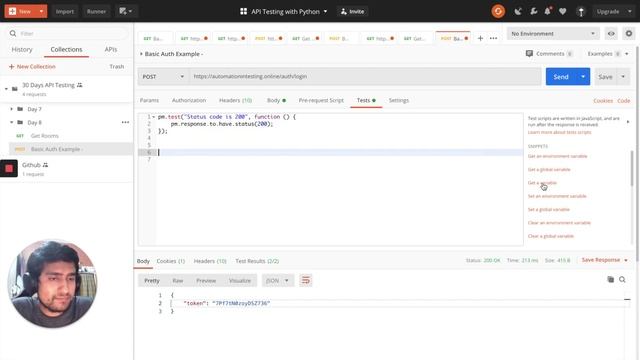The image size is (640, 360).
Task: Switch to the APIs tab
Action: [x=111, y=49]
